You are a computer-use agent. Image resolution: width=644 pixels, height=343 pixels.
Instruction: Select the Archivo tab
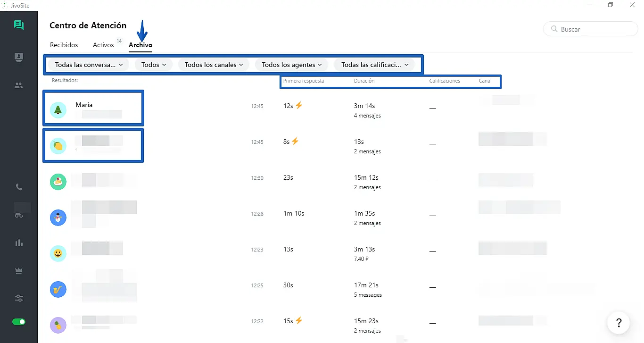[140, 45]
